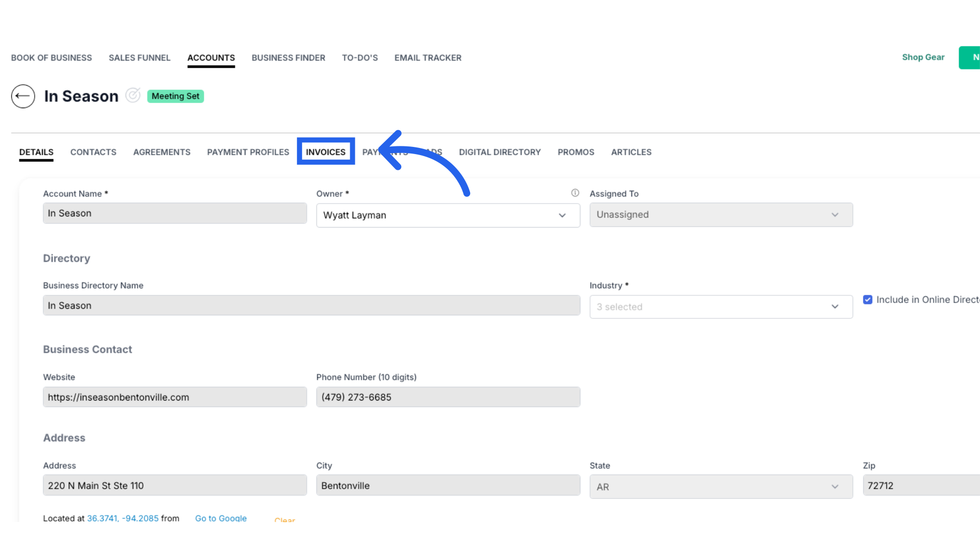Open the Invoices tab
The width and height of the screenshot is (980, 551).
[x=326, y=152]
